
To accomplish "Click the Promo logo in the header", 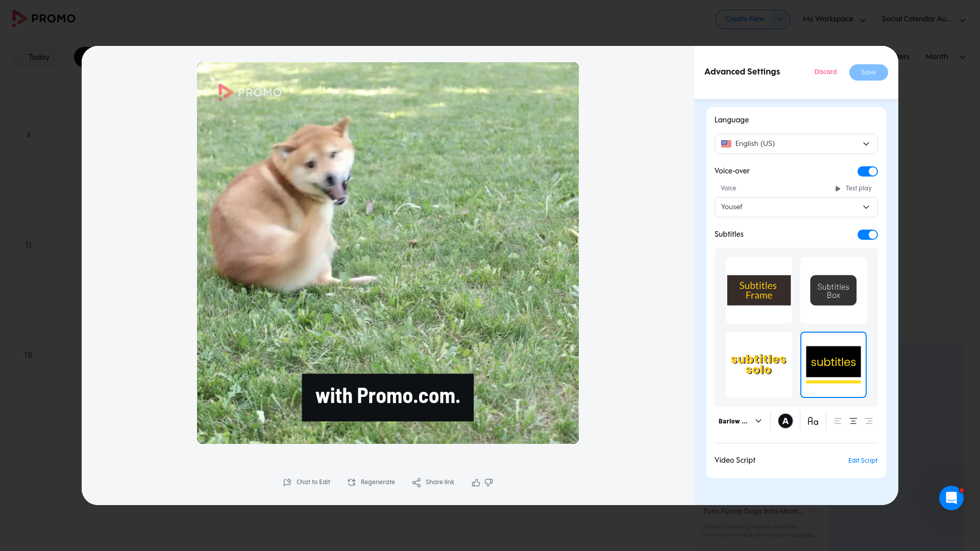I will [44, 18].
